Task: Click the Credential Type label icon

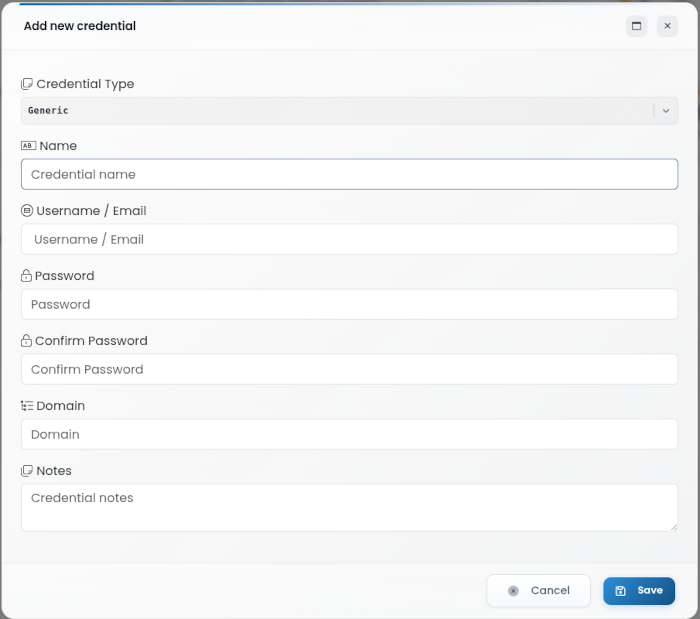Action: coord(27,84)
